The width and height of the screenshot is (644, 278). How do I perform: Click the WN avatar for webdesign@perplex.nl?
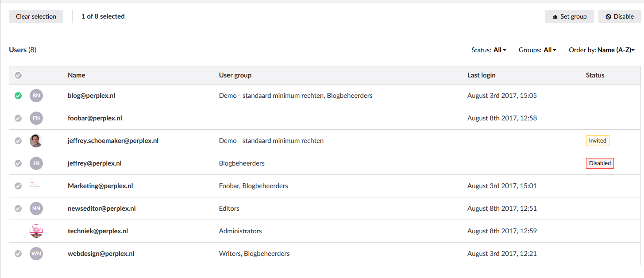pos(36,254)
